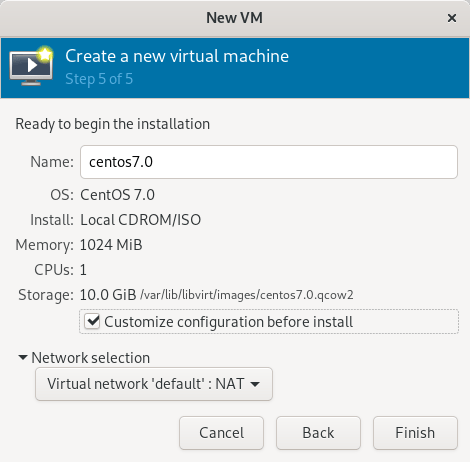Click the Finish button
Viewport: 470px width, 462px height.
click(x=415, y=433)
